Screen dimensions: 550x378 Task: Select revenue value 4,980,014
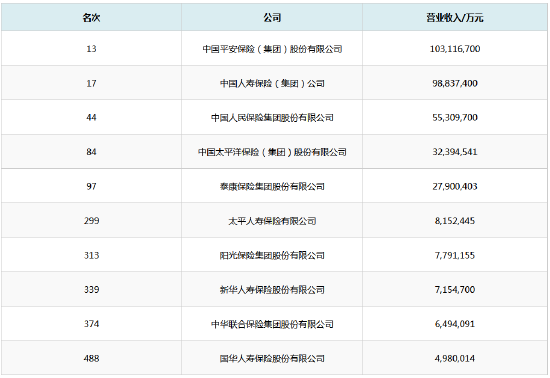coord(455,358)
